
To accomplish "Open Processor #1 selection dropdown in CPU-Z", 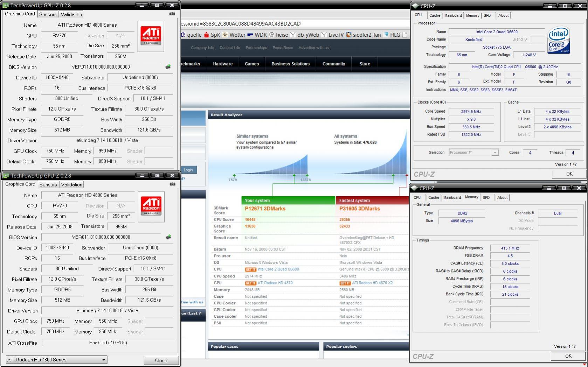I will 473,153.
